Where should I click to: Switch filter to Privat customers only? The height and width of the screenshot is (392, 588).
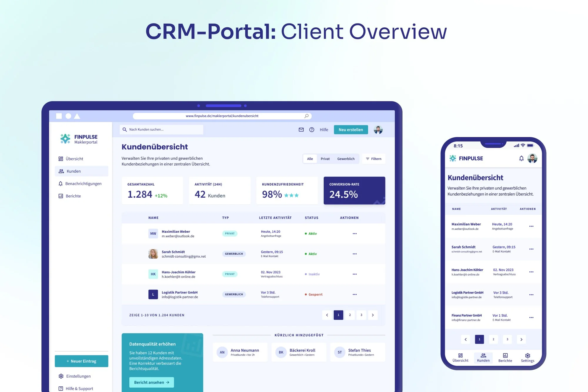325,159
